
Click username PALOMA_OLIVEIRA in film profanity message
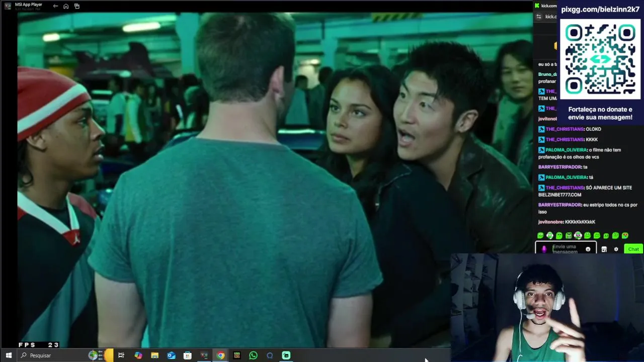[x=566, y=150]
